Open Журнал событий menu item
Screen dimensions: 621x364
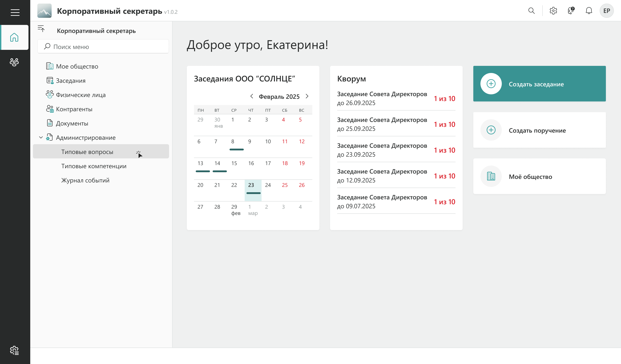[85, 180]
